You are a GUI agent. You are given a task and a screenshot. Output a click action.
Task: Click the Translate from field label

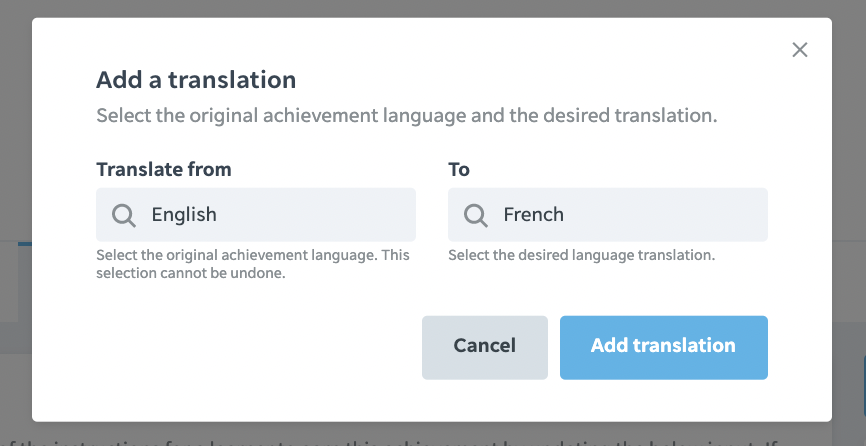pos(163,169)
